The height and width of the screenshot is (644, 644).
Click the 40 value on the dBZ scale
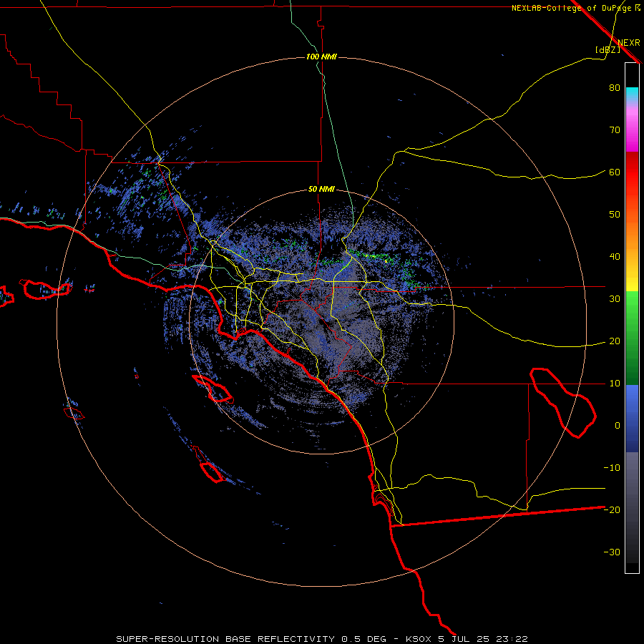pos(615,257)
